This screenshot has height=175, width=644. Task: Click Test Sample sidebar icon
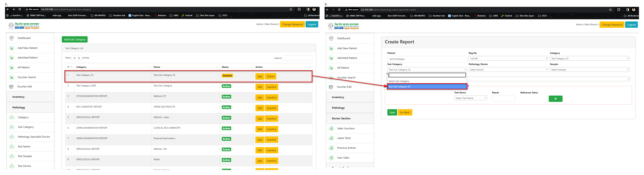point(12,156)
